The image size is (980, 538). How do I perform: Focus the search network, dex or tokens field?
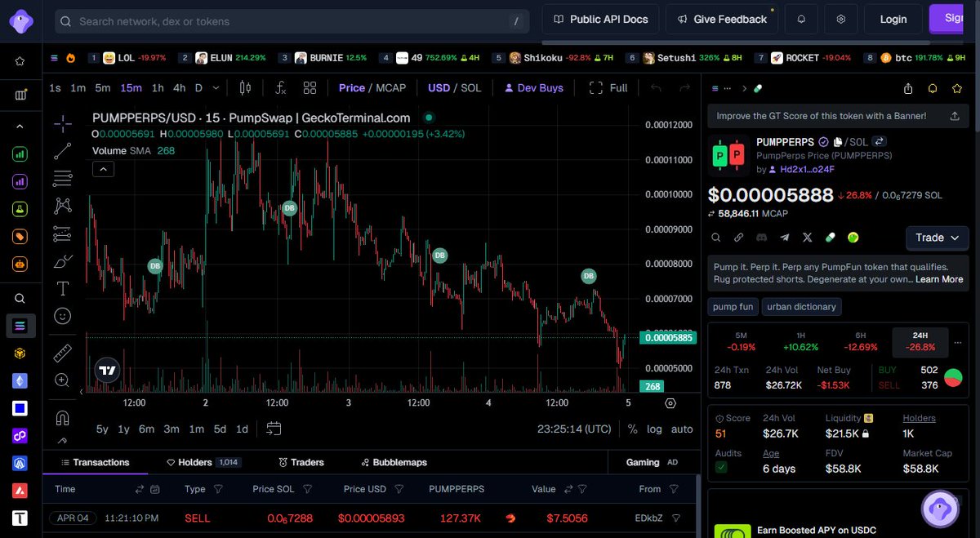click(x=292, y=21)
